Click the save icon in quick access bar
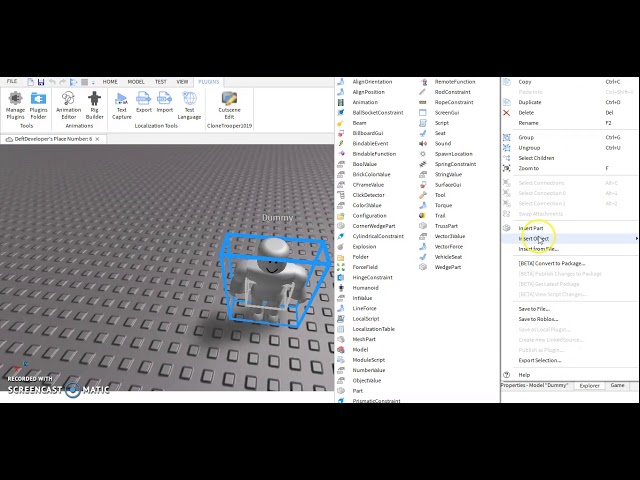Image resolution: width=640 pixels, height=480 pixels. tap(41, 82)
